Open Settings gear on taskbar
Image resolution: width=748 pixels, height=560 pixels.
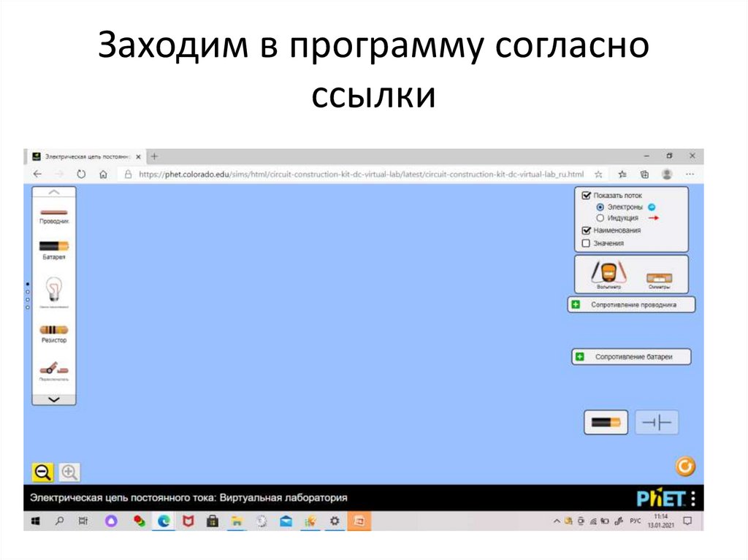coord(335,521)
